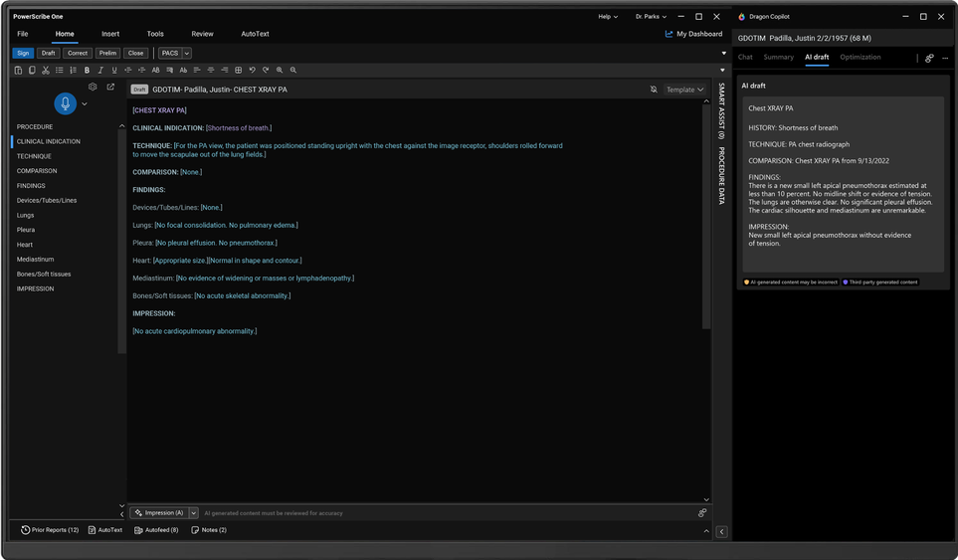This screenshot has height=560, width=958.
Task: Click the link icon in the Dragon Copilot header
Action: (928, 58)
